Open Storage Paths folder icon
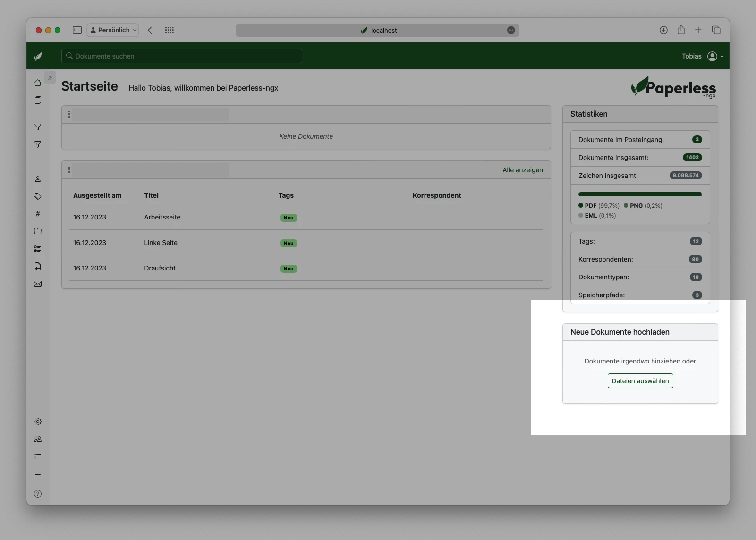756x540 pixels. [38, 231]
